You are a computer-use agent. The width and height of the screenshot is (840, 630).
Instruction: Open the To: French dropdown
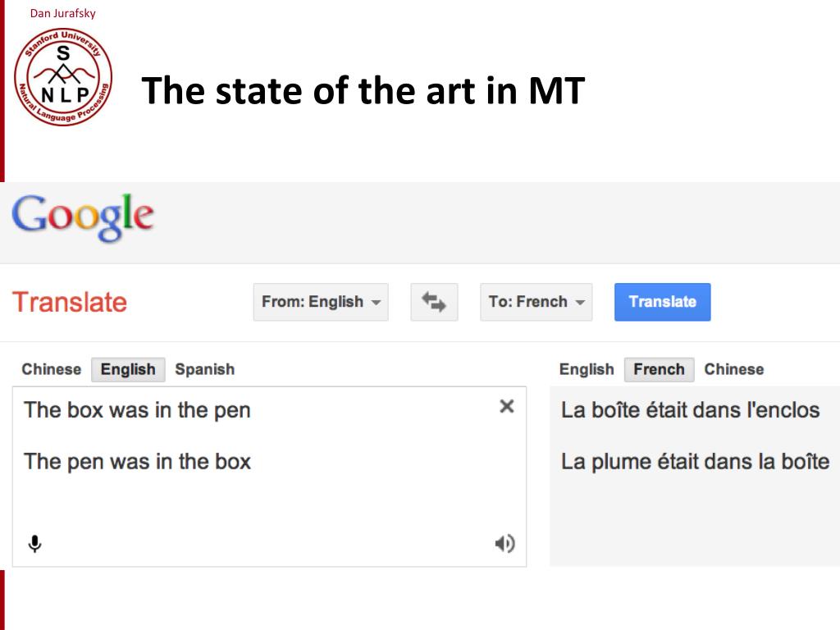point(536,302)
